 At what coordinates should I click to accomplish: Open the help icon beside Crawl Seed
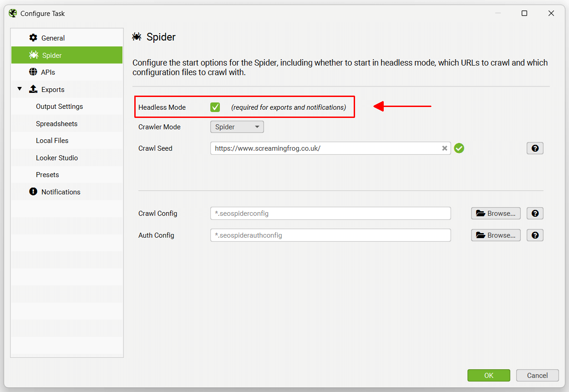[x=535, y=148]
